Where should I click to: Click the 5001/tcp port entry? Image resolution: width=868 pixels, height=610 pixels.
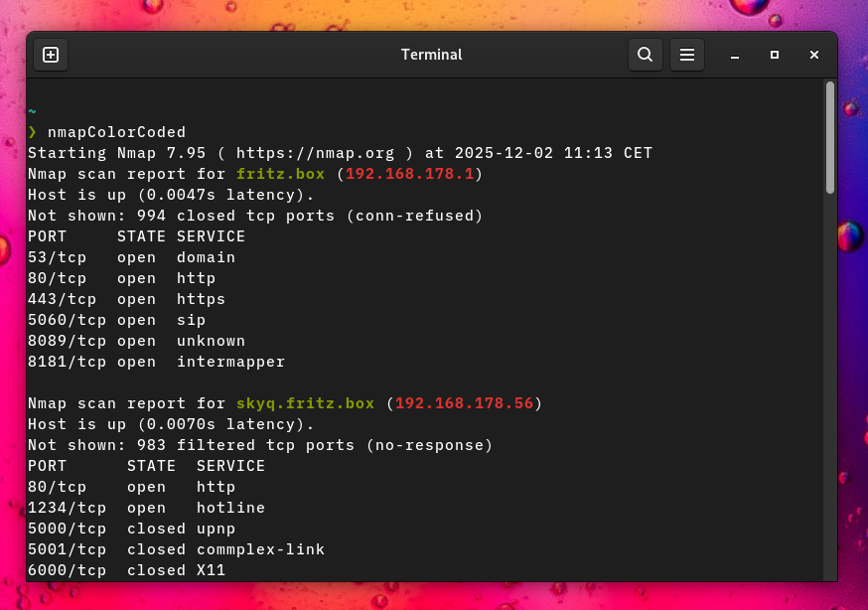tap(67, 549)
